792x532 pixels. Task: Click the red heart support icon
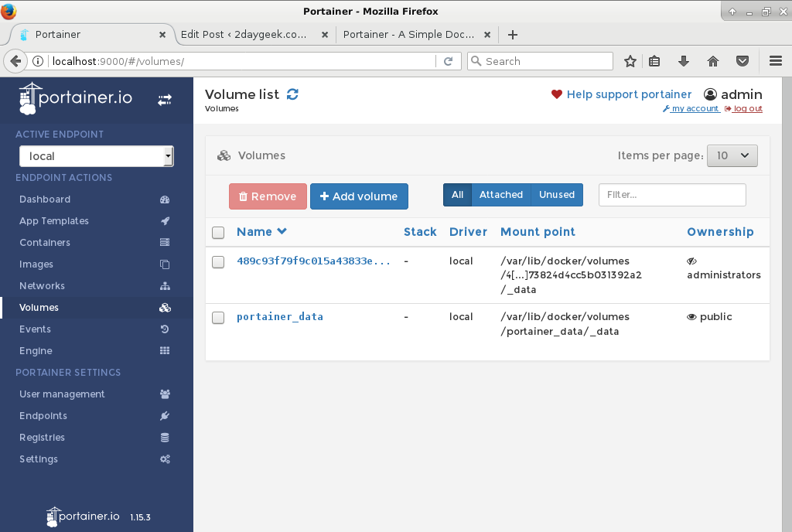(x=557, y=94)
